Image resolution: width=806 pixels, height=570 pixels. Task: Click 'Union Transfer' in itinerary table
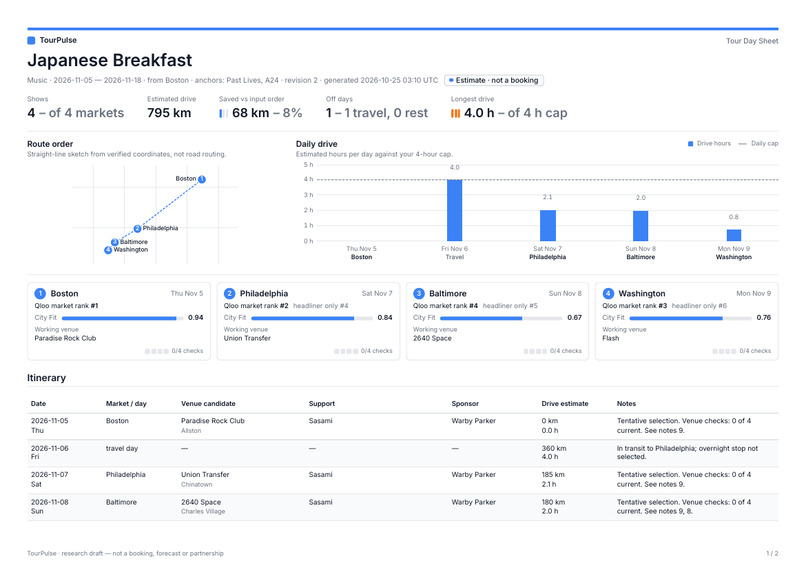point(205,474)
